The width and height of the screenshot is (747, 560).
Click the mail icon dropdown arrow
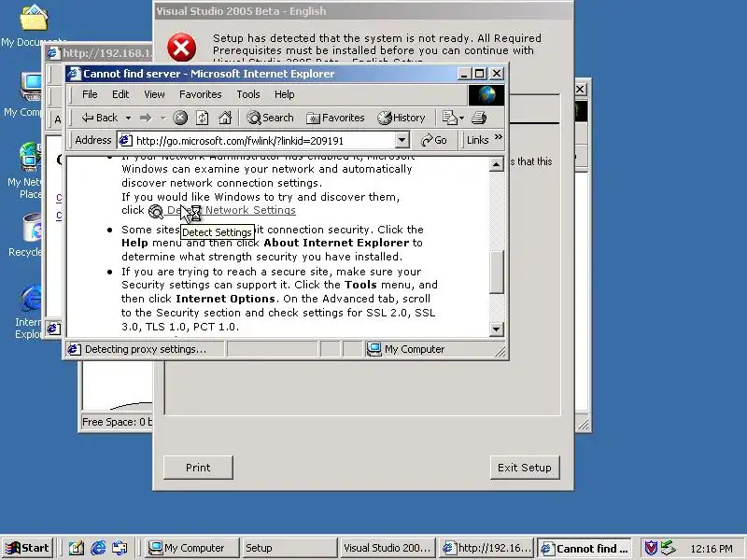click(x=461, y=118)
